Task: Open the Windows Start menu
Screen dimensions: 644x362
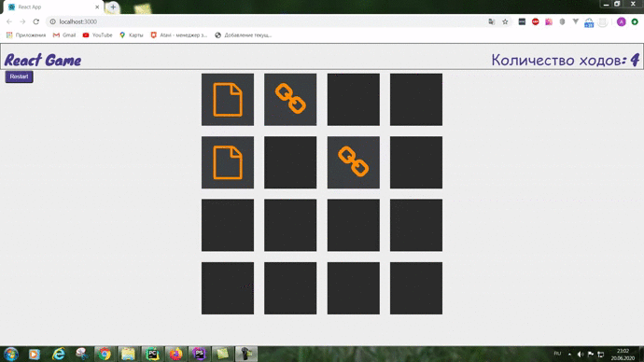Action: [11, 354]
